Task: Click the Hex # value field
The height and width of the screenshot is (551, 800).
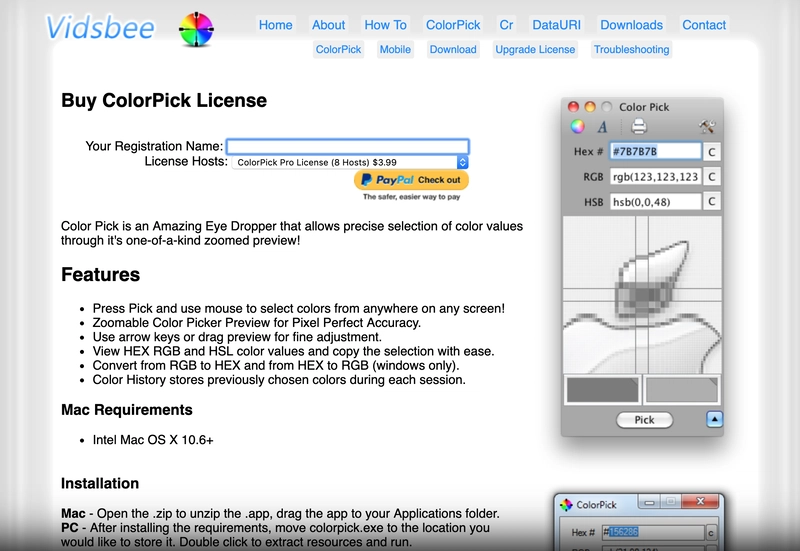Action: pyautogui.click(x=655, y=152)
